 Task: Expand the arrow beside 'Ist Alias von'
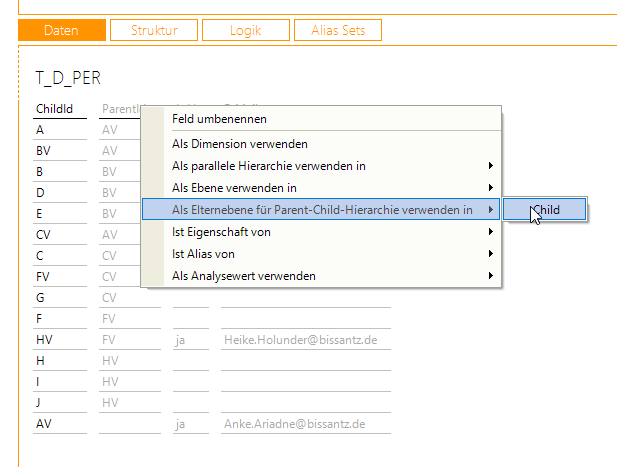(490, 254)
